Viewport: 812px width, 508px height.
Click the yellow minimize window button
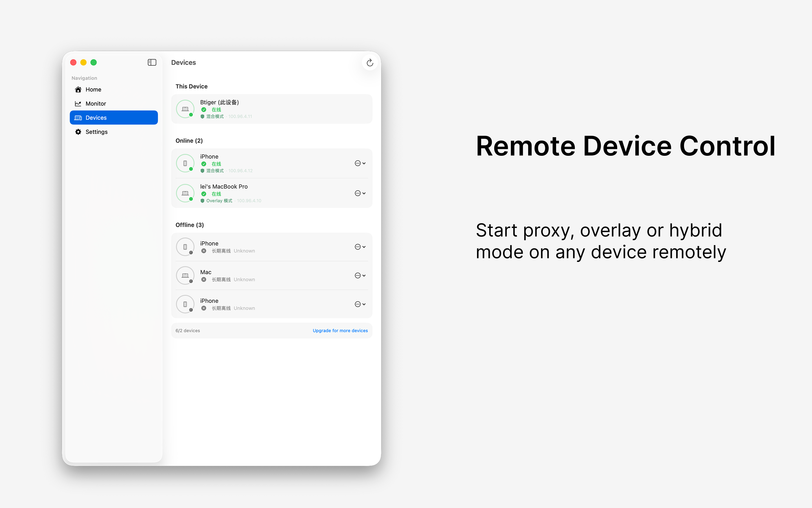coord(83,62)
